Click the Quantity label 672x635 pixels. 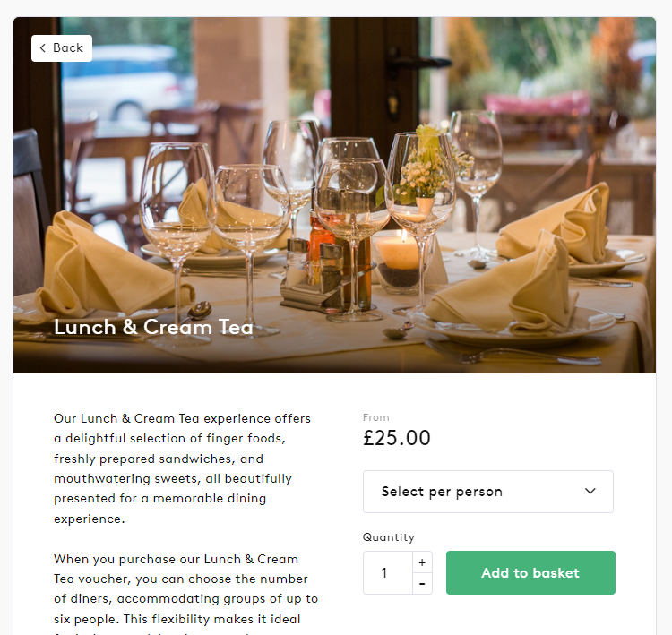(389, 537)
